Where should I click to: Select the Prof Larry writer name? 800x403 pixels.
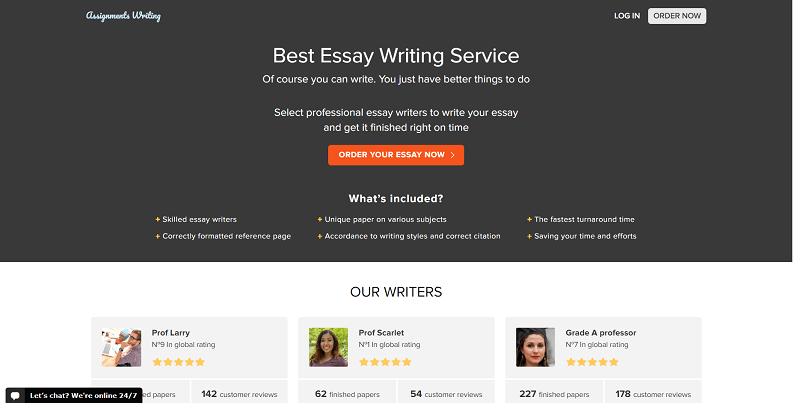tap(171, 332)
